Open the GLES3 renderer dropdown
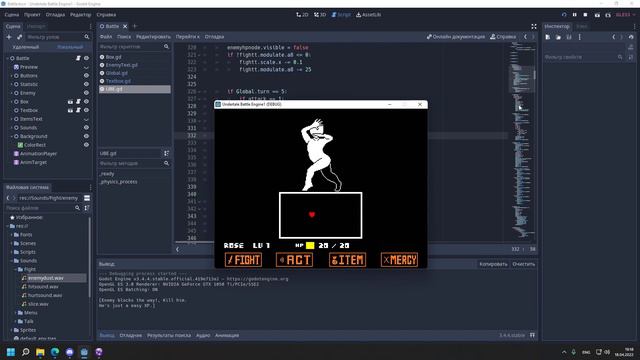640x360 pixels. [625, 15]
